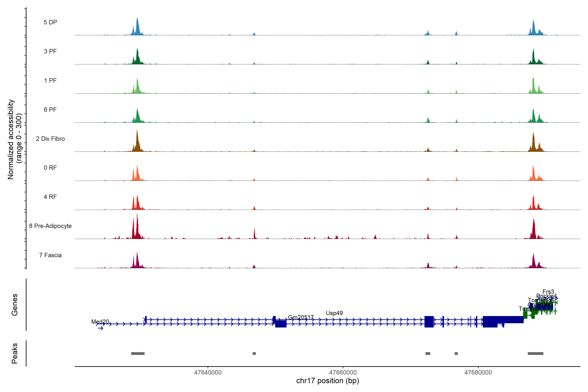Select the Usp49 gene label

[334, 313]
